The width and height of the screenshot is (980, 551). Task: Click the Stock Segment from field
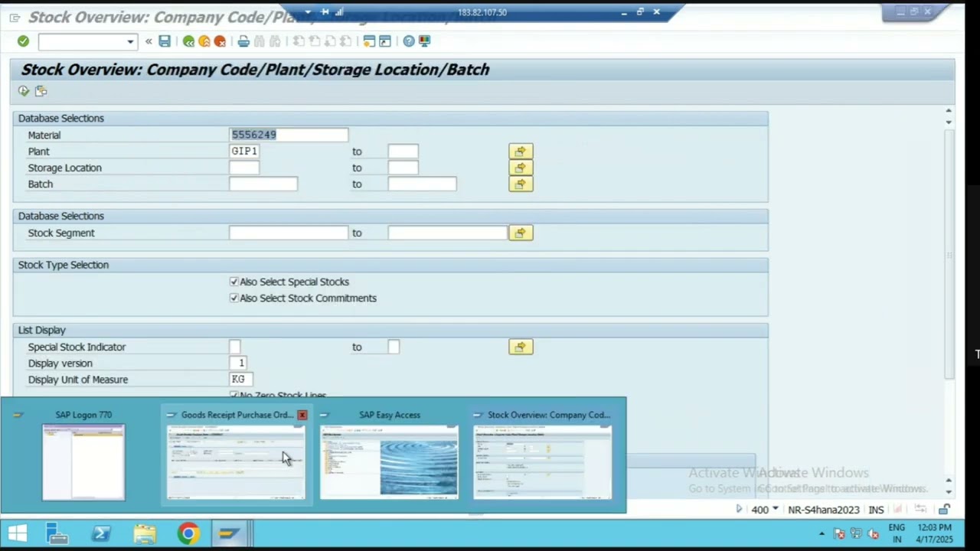click(289, 233)
